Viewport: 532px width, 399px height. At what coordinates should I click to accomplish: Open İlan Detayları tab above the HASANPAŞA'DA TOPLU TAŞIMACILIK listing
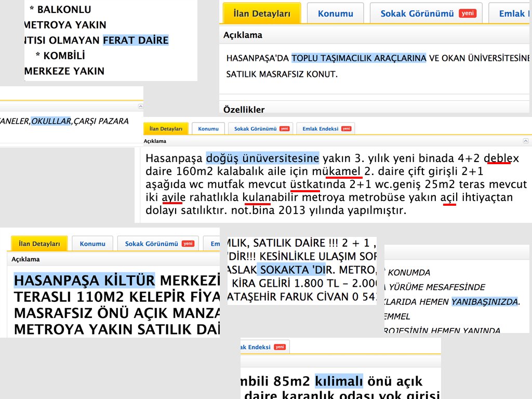(x=262, y=13)
